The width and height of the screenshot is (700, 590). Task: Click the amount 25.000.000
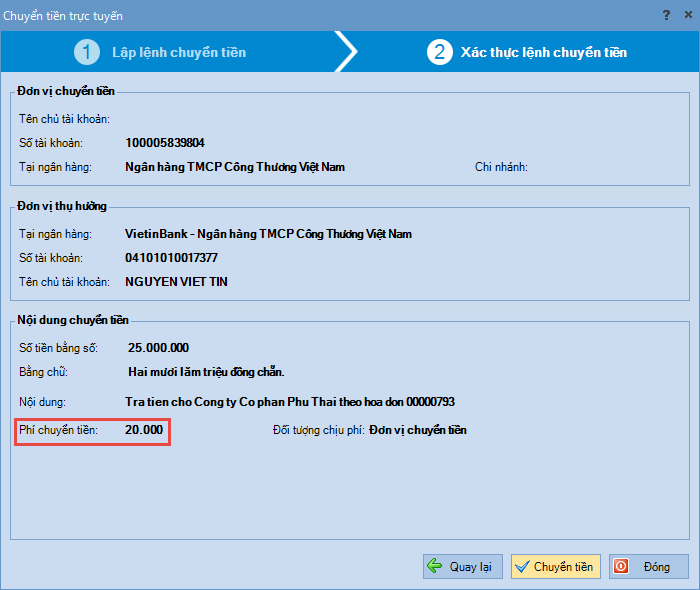158,348
